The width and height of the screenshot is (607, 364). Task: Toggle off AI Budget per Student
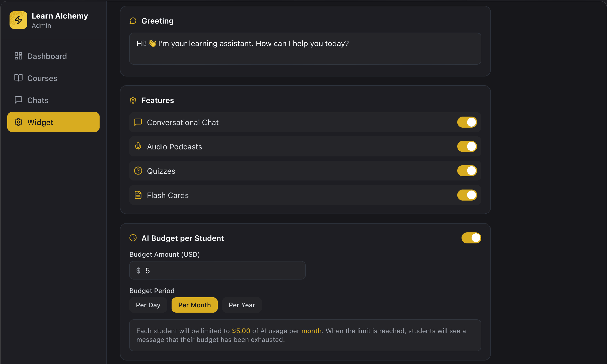click(471, 238)
